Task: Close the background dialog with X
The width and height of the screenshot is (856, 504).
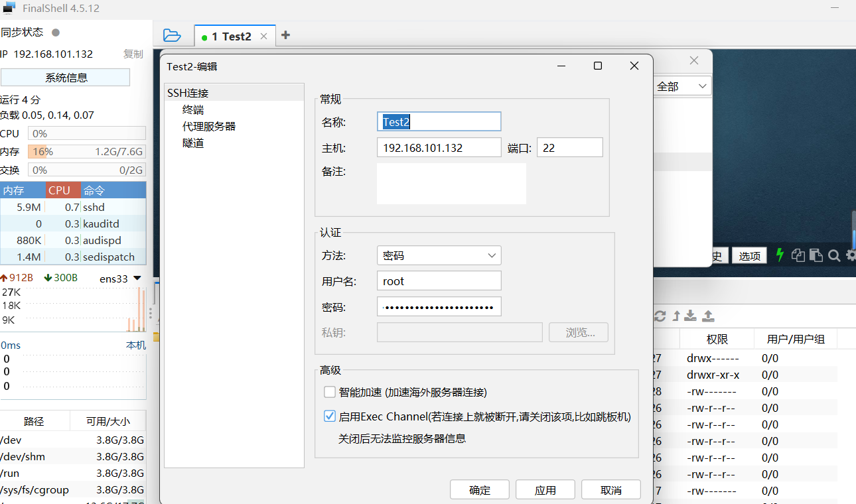Action: [694, 60]
